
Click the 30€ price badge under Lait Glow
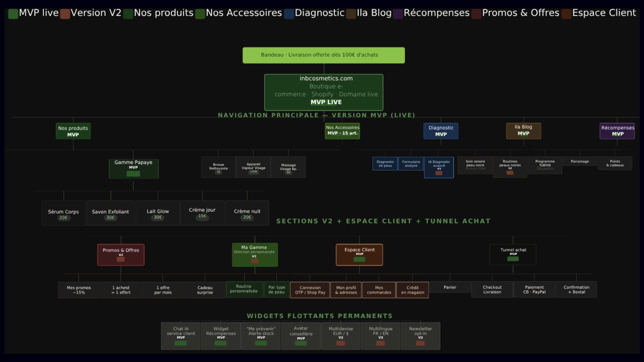[x=157, y=218]
